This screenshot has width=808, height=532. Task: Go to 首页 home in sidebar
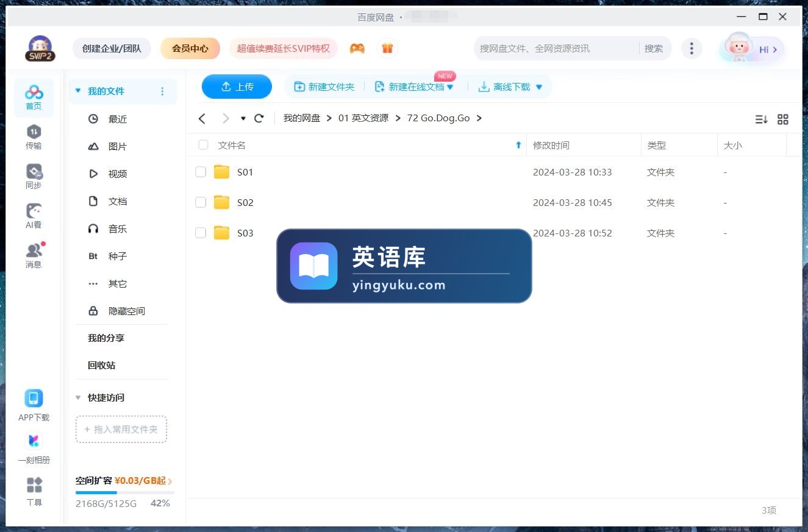coord(34,97)
